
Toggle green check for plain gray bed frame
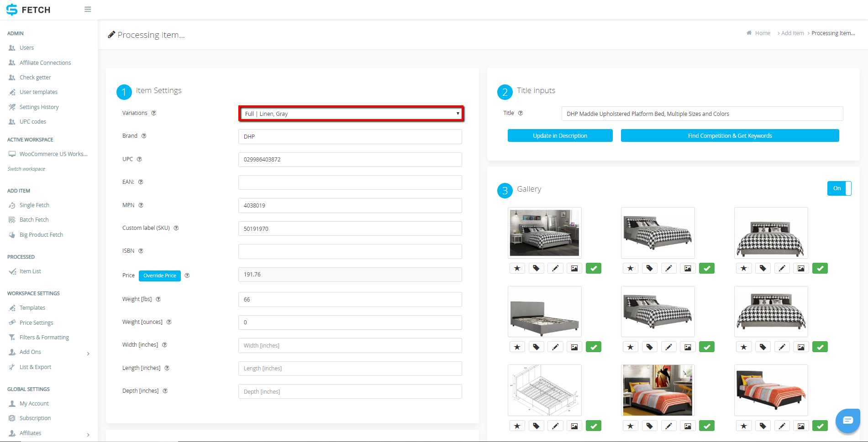[594, 347]
